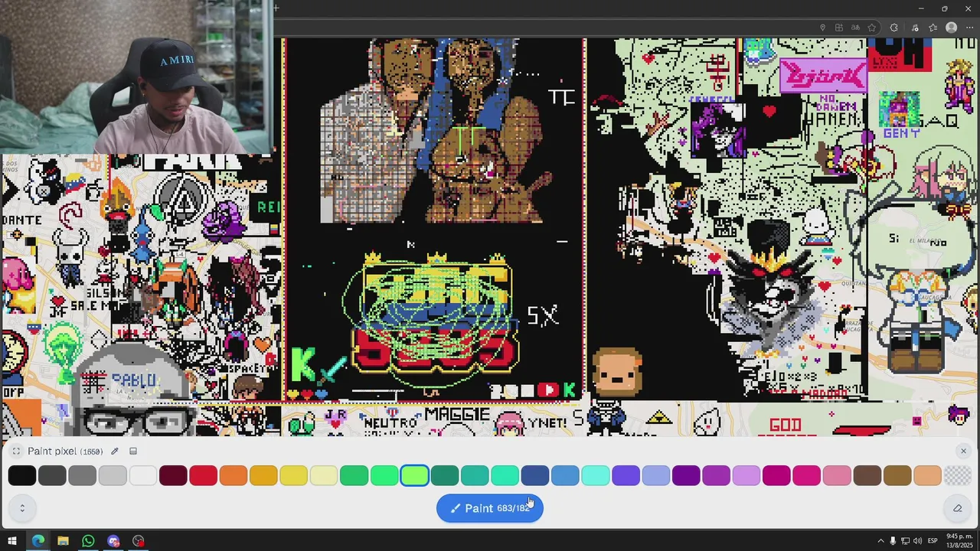Select the dark gray color swatch

pyautogui.click(x=52, y=475)
